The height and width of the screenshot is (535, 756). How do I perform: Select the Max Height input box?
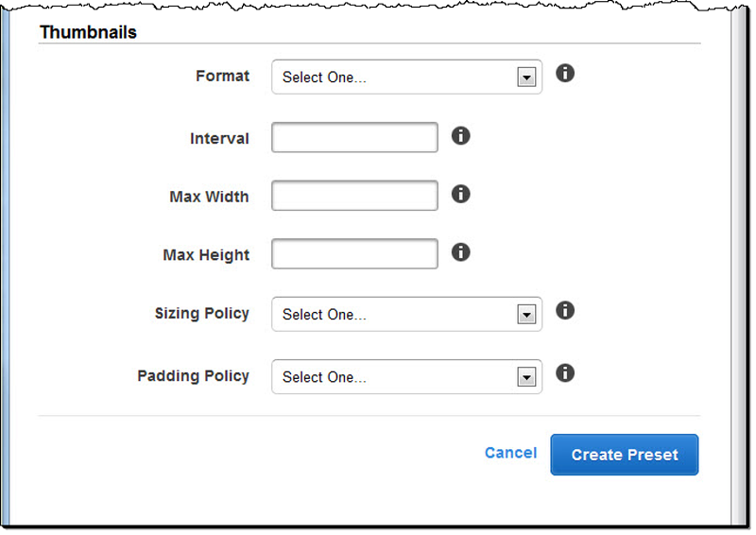pyautogui.click(x=354, y=254)
